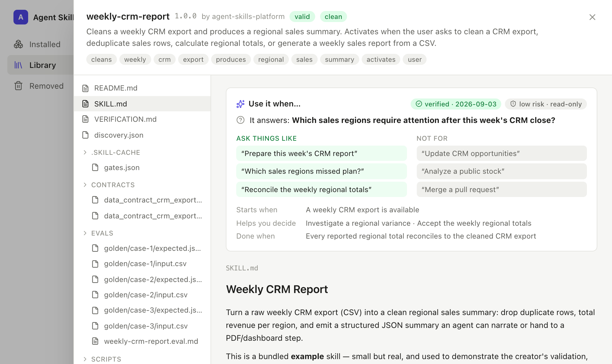
Task: Open golden/case-2/input.csv file
Action: click(142, 295)
